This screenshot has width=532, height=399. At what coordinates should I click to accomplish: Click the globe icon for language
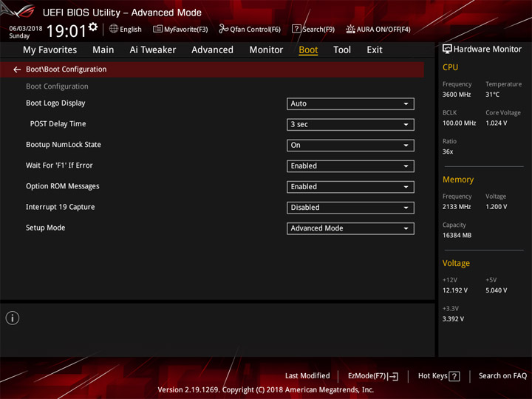pyautogui.click(x=114, y=29)
